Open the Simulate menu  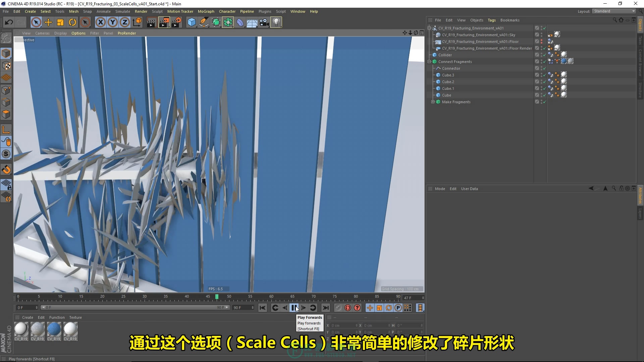(x=123, y=11)
